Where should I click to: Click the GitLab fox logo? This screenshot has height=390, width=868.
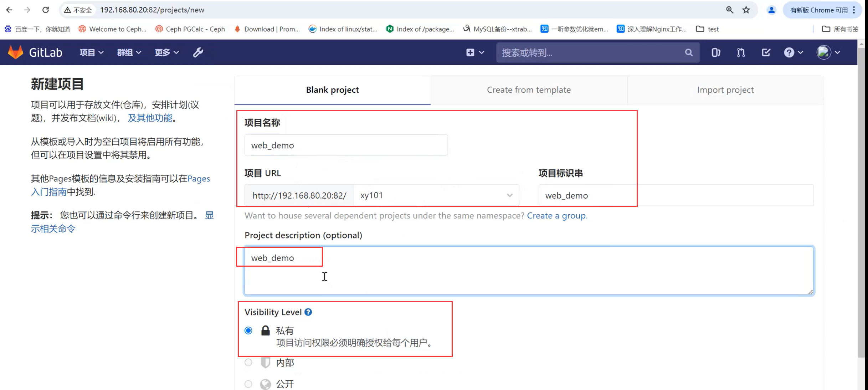(x=16, y=52)
